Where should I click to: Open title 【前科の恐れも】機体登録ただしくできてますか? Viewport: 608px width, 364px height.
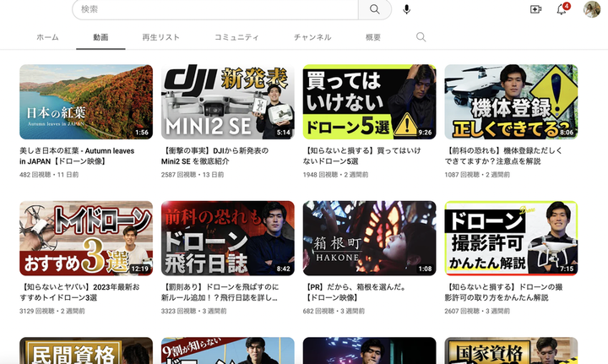click(503, 156)
